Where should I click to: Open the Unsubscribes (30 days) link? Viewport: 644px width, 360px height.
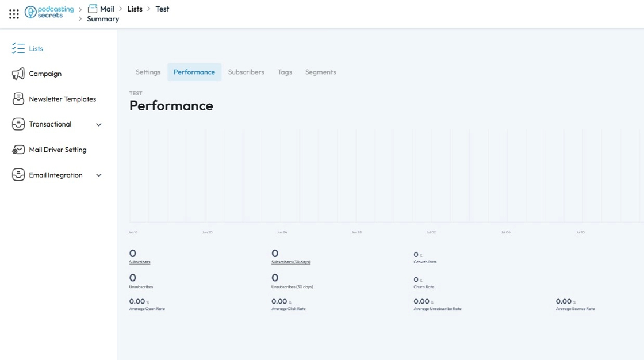tap(292, 287)
